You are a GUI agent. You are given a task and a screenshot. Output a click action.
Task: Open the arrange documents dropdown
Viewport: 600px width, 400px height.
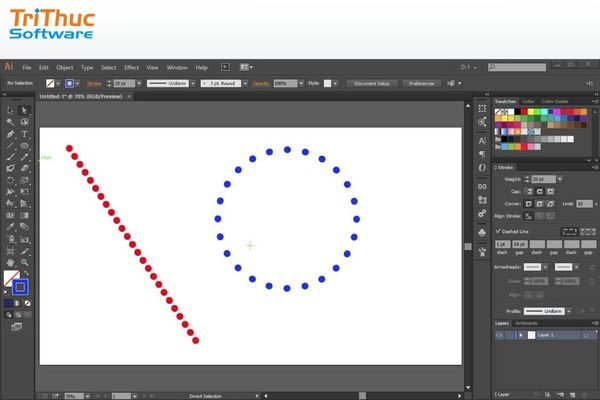click(246, 67)
